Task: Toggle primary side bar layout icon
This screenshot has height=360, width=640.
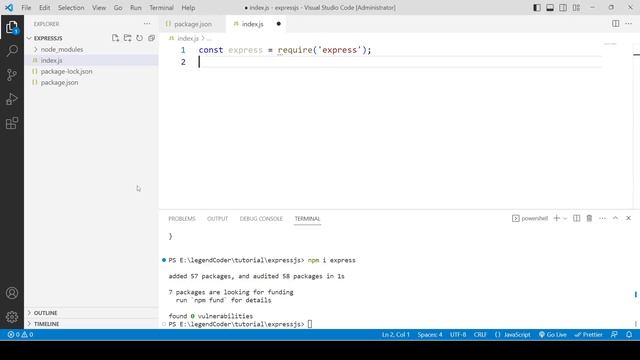Action: 537,7
